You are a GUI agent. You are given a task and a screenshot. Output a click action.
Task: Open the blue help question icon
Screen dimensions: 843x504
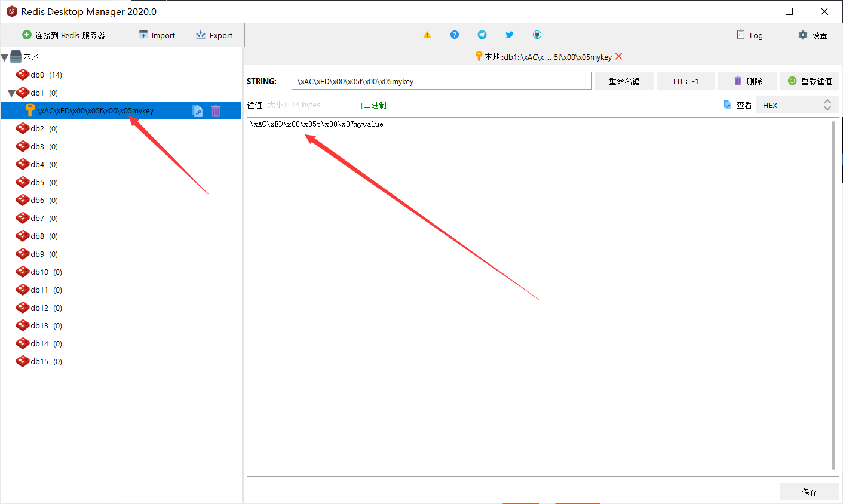click(x=455, y=35)
